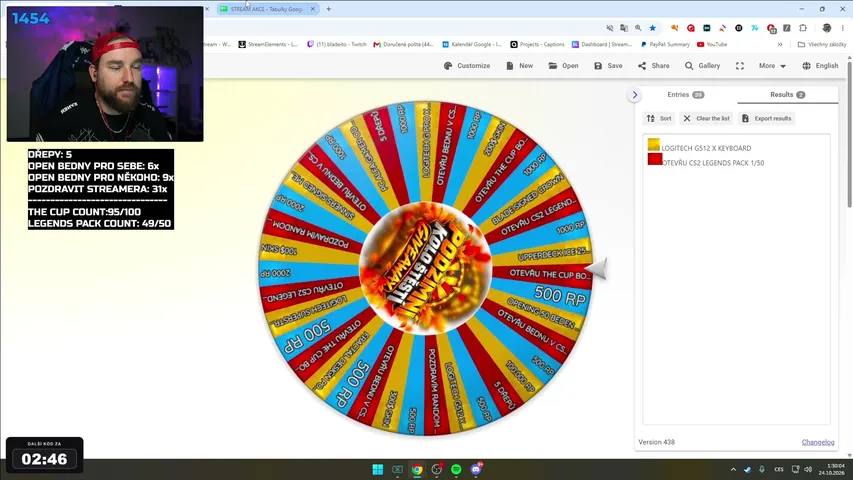Open OBS Studio from the taskbar
853x480 pixels.
point(436,469)
